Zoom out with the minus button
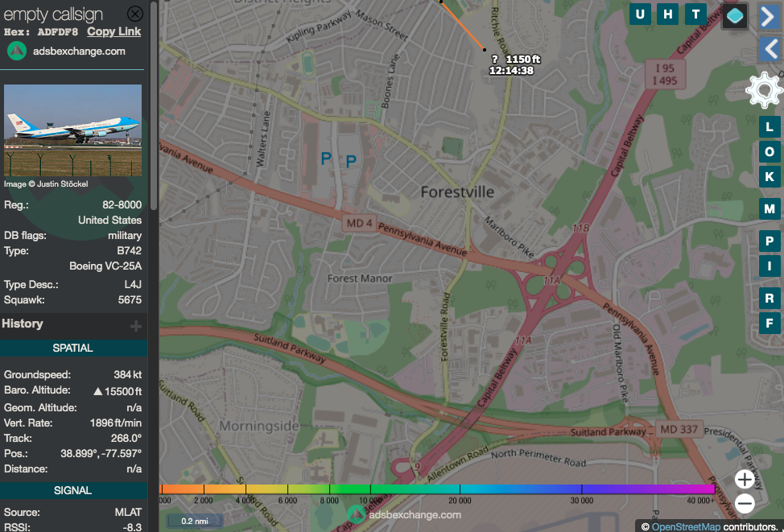Screen dimensions: 784x532 tap(745, 503)
